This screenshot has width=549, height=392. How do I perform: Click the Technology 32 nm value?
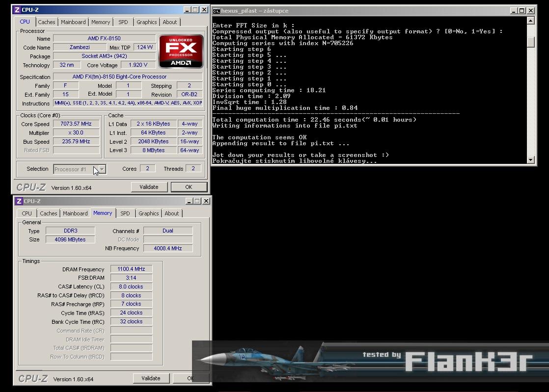67,65
